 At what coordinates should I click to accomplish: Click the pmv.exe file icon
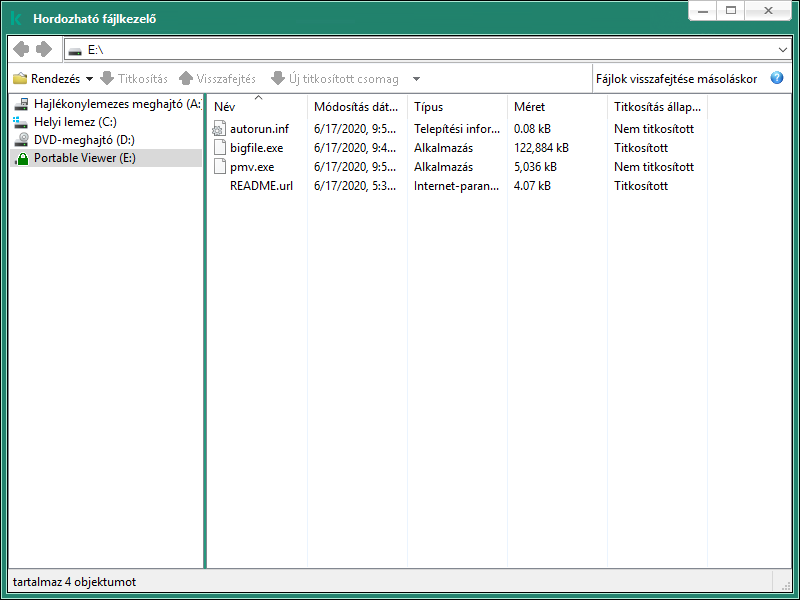[221, 167]
